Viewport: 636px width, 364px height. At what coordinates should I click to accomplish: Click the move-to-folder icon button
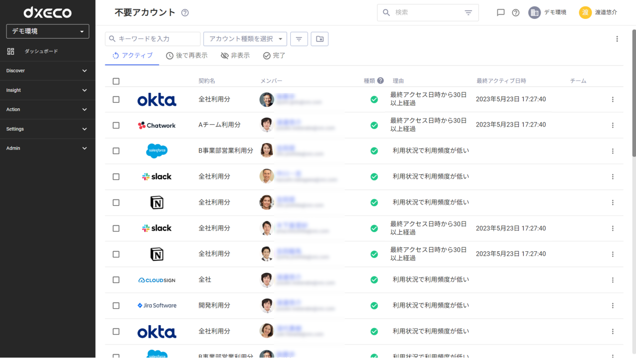(319, 39)
